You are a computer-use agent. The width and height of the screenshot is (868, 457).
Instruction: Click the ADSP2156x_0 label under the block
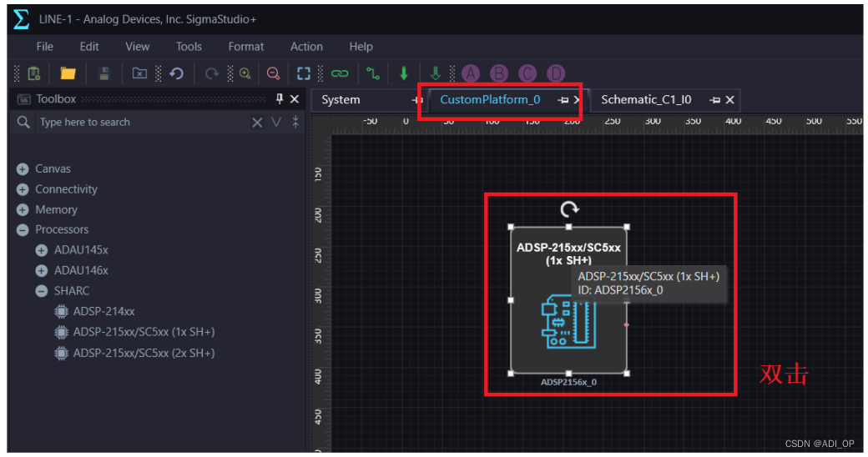click(x=568, y=382)
